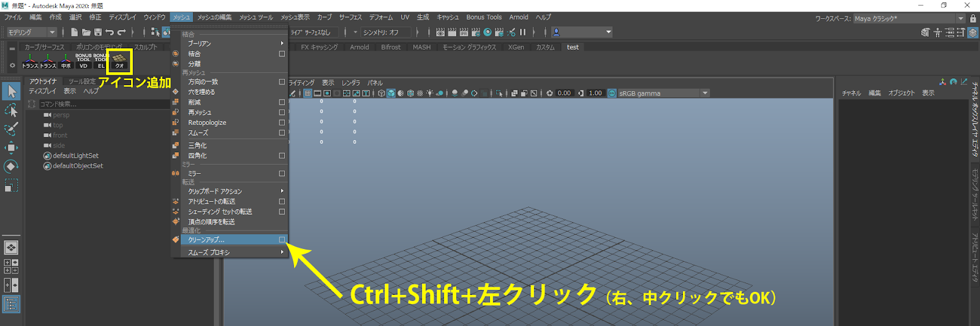Create a new scene icon
Image resolution: width=980 pixels, height=326 pixels.
[x=74, y=32]
